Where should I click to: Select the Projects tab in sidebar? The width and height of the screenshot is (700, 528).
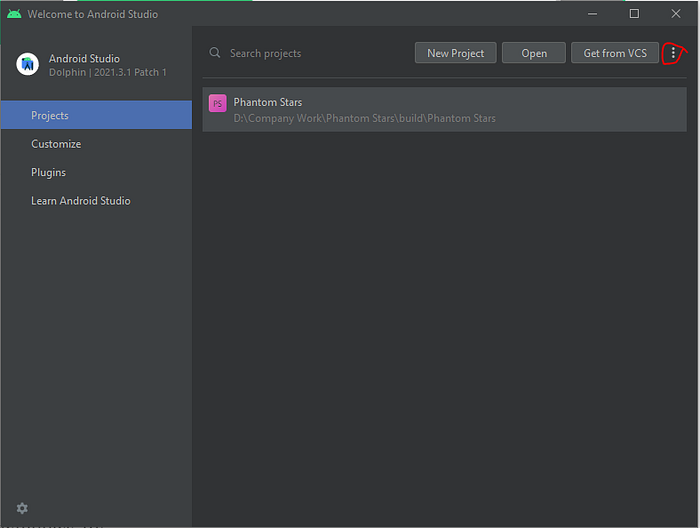[x=96, y=115]
